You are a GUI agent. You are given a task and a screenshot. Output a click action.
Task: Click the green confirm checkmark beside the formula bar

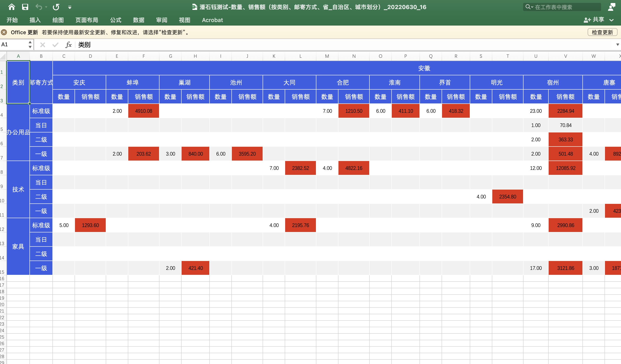[x=55, y=45]
